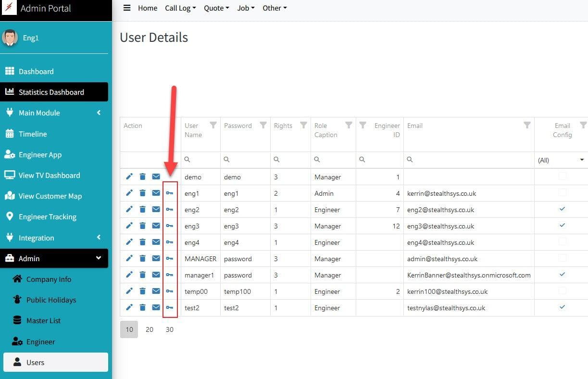
Task: Open the Call Log dropdown menu
Action: (180, 8)
